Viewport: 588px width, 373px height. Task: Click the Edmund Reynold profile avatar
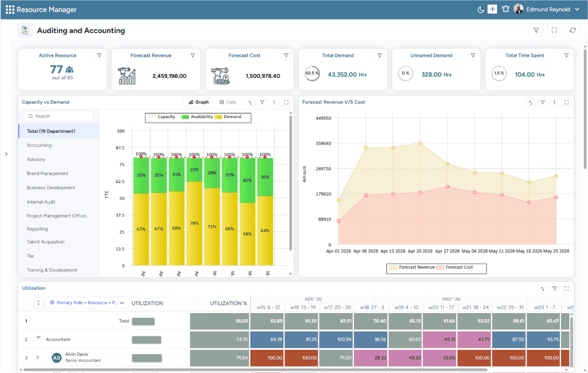tap(518, 9)
